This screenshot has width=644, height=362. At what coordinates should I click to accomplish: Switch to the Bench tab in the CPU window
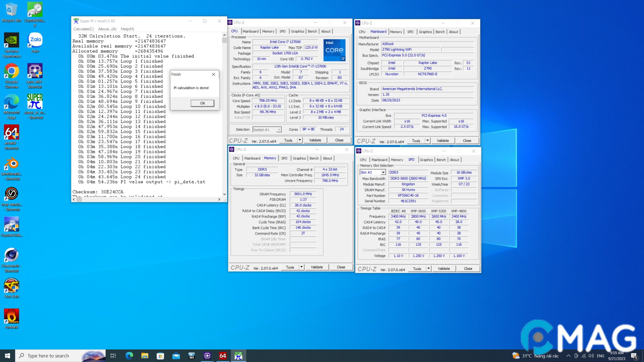tap(312, 31)
